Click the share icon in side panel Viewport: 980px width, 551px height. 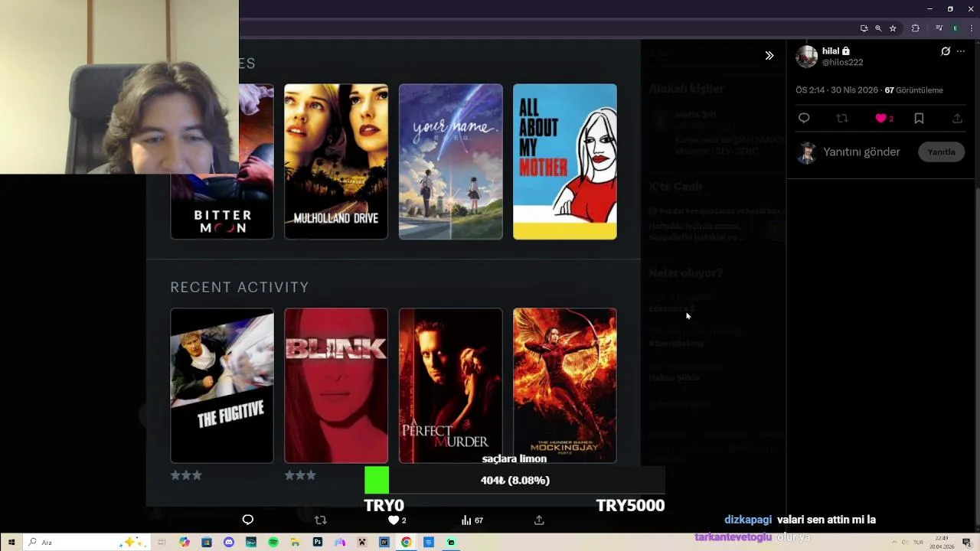click(957, 118)
